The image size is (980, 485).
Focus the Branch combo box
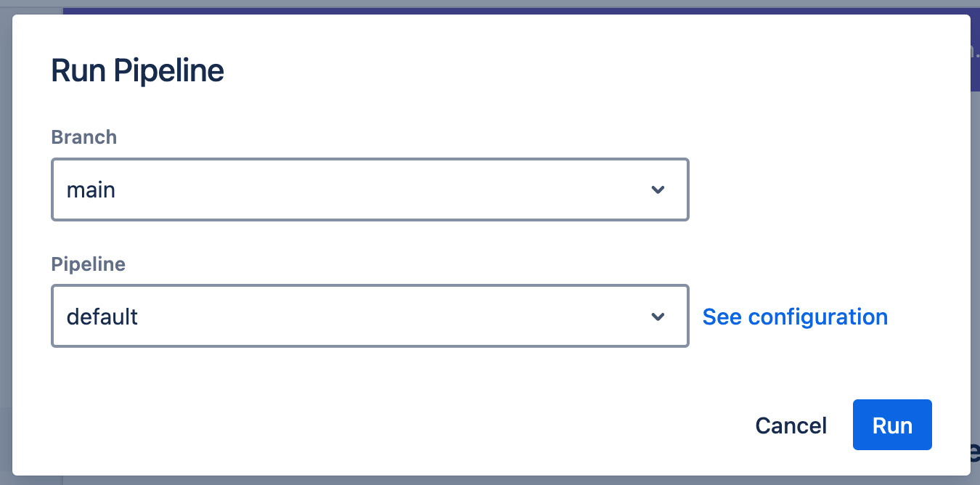tap(369, 190)
